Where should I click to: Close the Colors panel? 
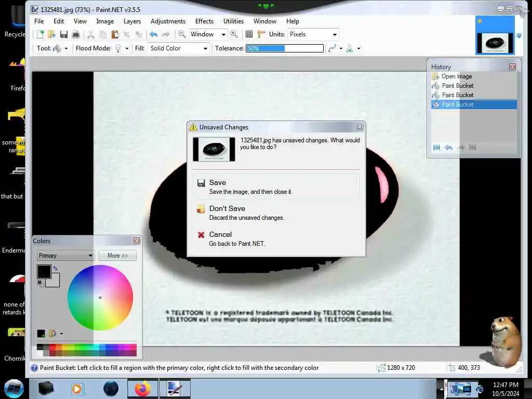[x=137, y=241]
